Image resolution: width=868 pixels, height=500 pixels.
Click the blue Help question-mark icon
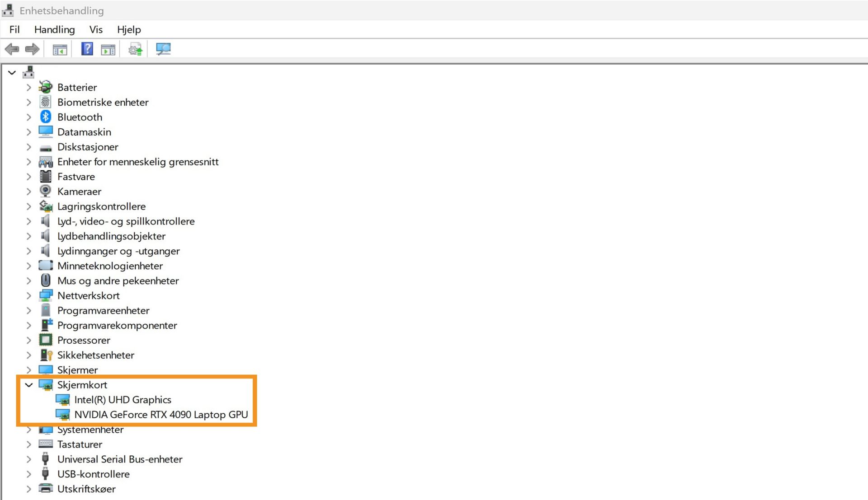coord(87,49)
